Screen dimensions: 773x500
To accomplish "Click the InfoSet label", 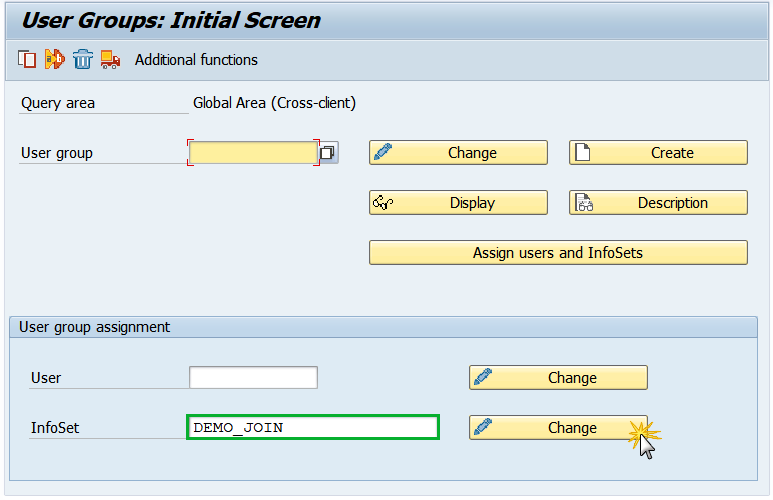I will click(x=55, y=428).
